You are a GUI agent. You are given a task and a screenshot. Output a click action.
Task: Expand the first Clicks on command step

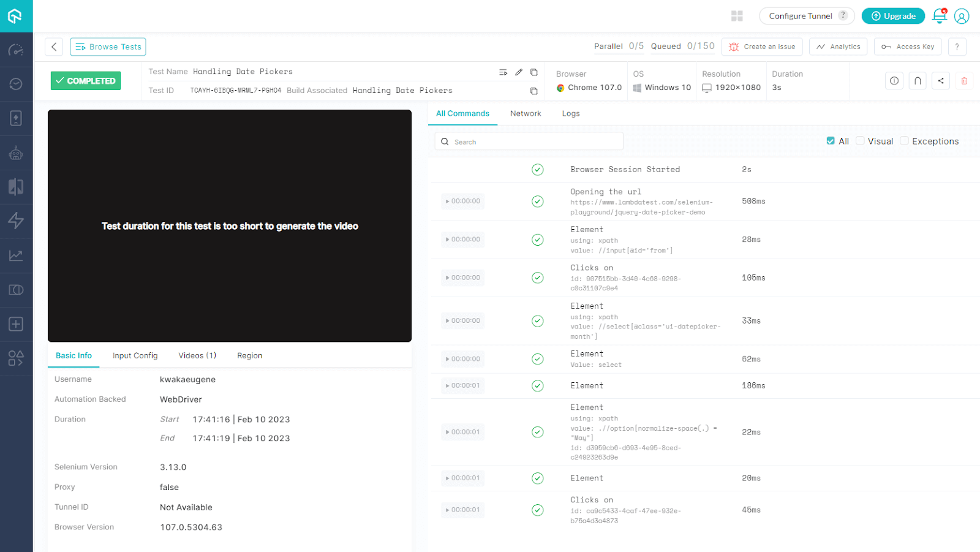462,278
